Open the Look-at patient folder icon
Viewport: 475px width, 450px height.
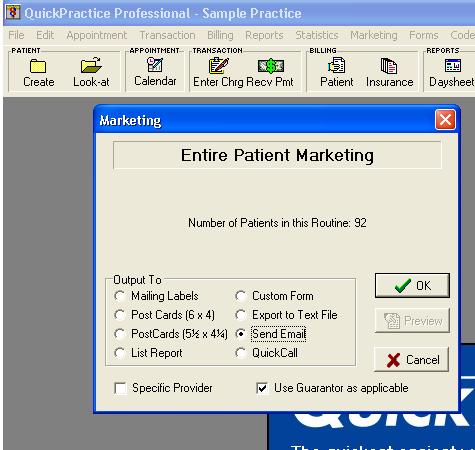point(91,65)
